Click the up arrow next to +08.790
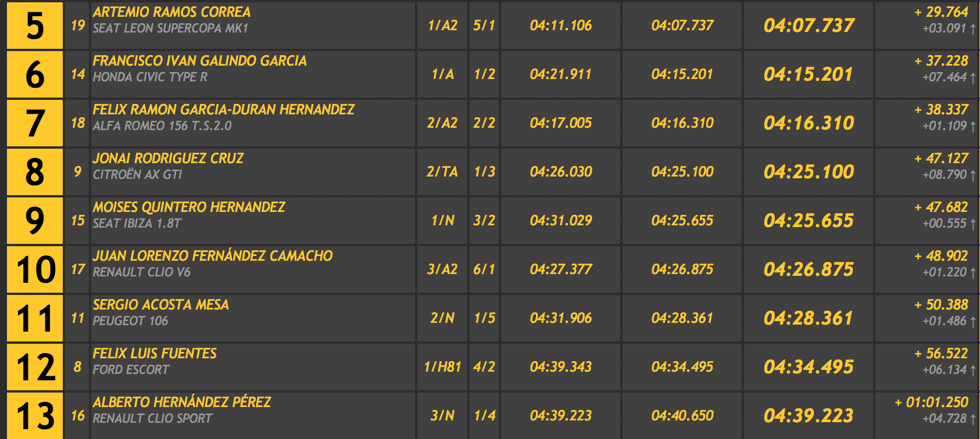The width and height of the screenshot is (980, 439). point(973,175)
